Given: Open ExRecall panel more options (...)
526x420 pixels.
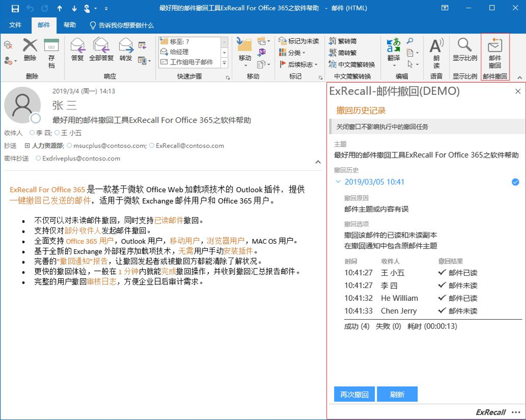Looking at the screenshot, I should (x=516, y=412).
